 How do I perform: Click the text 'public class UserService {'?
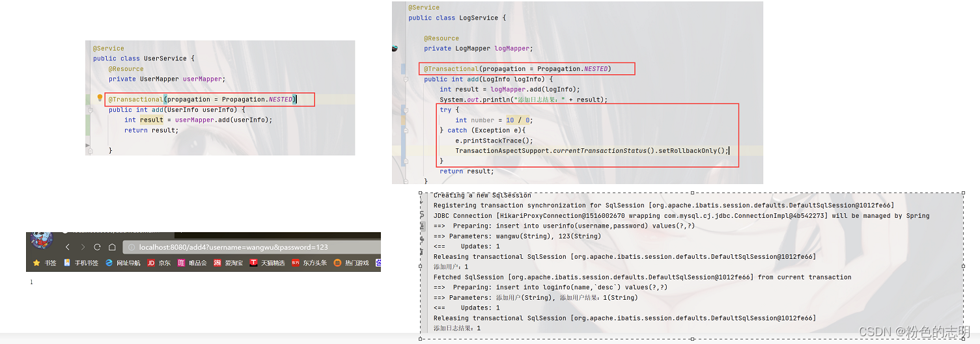pos(144,59)
